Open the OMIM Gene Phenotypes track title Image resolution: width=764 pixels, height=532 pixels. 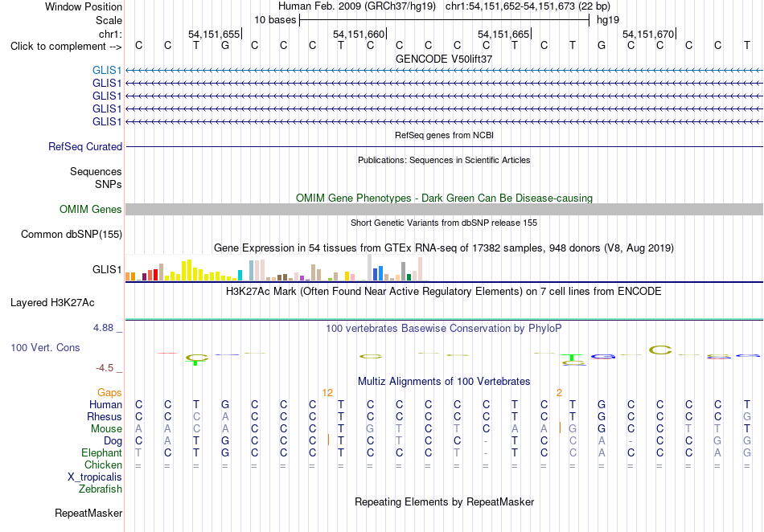444,198
